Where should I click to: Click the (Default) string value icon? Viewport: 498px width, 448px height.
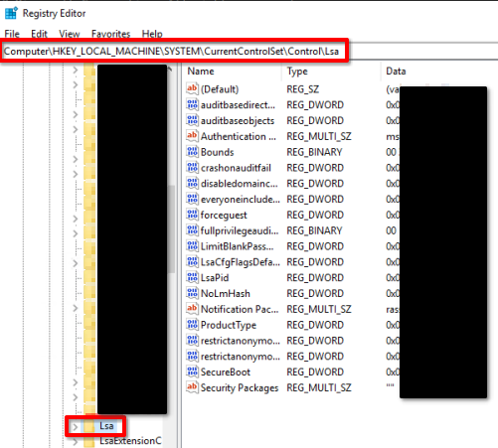coord(192,88)
